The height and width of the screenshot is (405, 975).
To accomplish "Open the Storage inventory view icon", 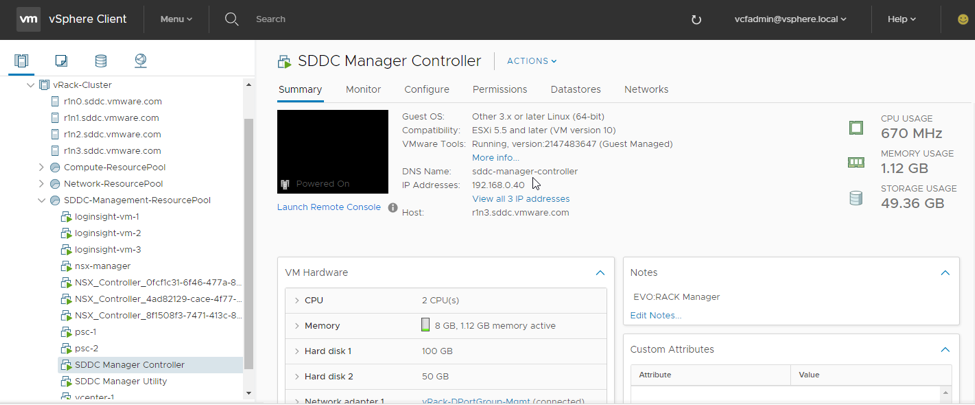I will point(100,61).
